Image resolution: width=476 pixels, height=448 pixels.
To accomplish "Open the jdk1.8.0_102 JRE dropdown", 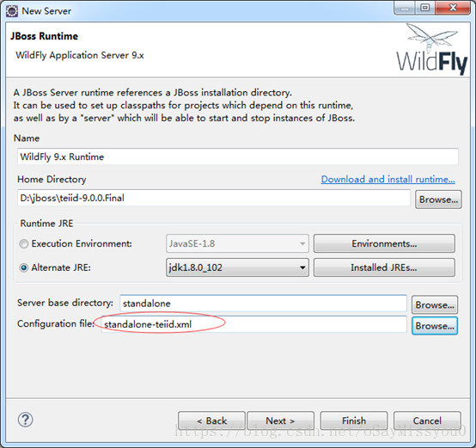I will 237,267.
